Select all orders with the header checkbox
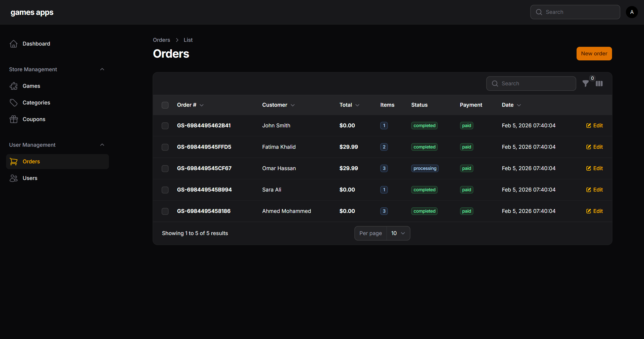Screen dimensions: 644x339 [x=165, y=105]
